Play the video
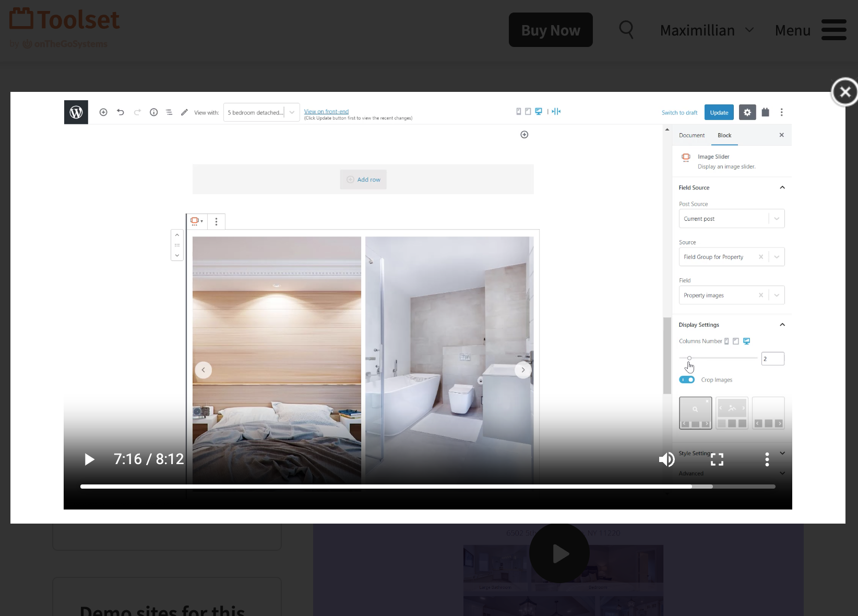Image resolution: width=858 pixels, height=616 pixels. 90,459
